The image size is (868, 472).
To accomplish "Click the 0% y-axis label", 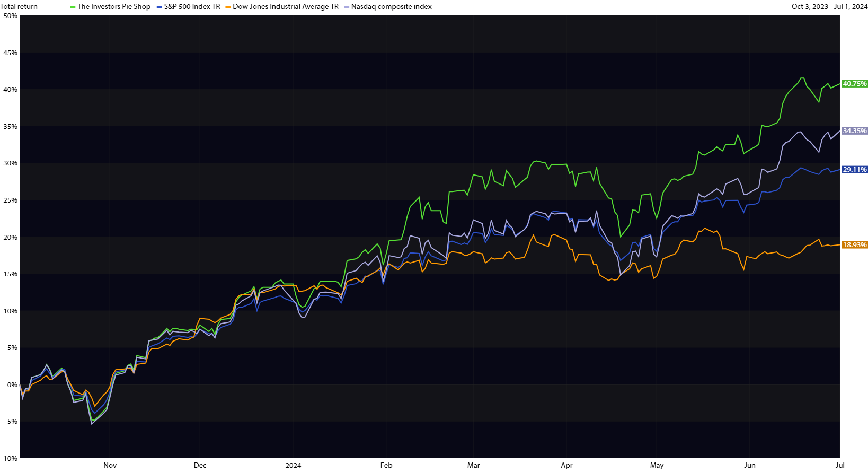I will (13, 385).
